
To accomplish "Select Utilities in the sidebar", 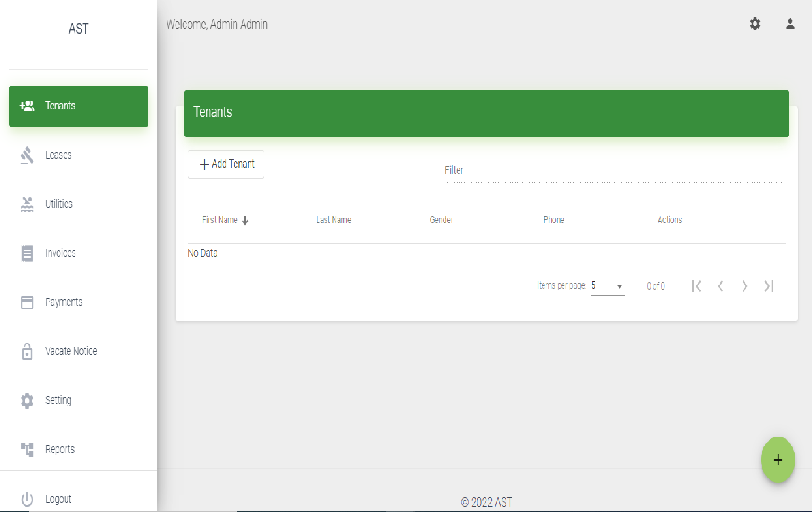I will 59,204.
